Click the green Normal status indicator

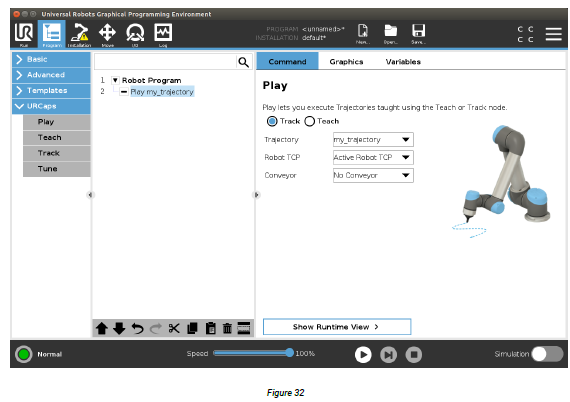tap(24, 354)
